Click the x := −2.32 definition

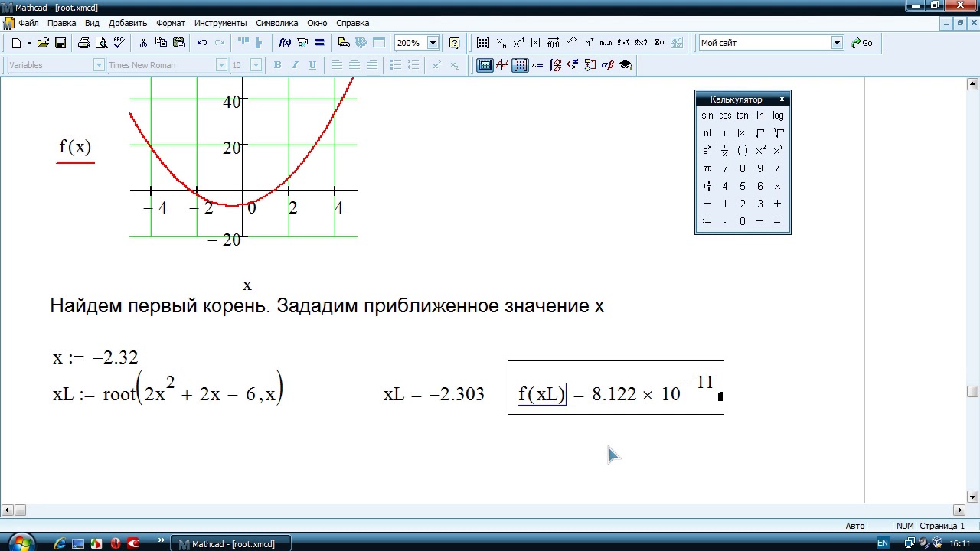pos(95,357)
